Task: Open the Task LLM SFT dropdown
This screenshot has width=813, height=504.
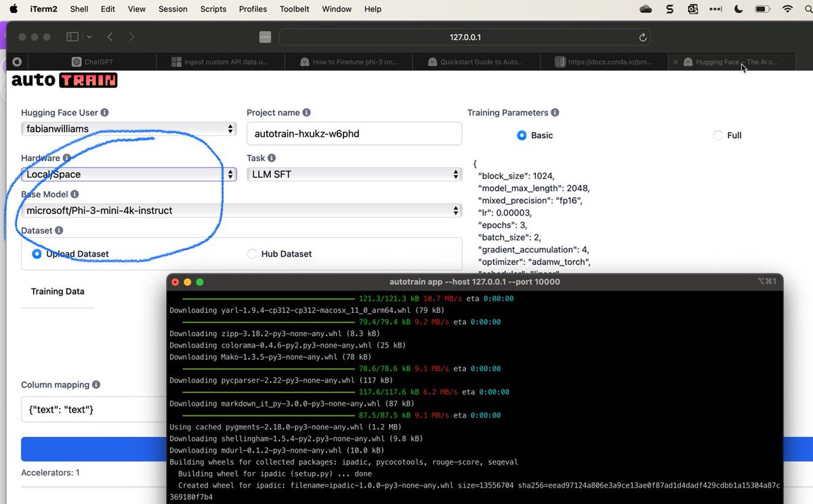Action: pyautogui.click(x=354, y=174)
